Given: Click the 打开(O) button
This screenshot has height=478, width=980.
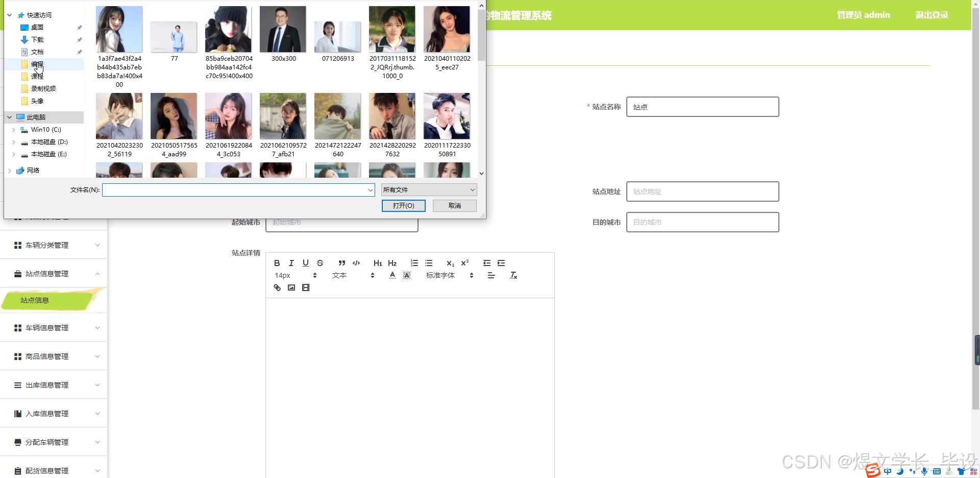Looking at the screenshot, I should [403, 205].
